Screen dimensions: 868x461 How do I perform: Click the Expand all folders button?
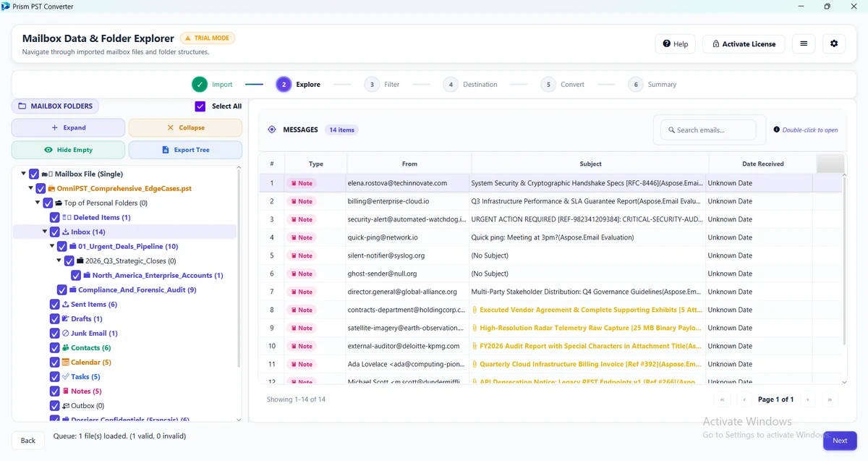click(x=68, y=127)
